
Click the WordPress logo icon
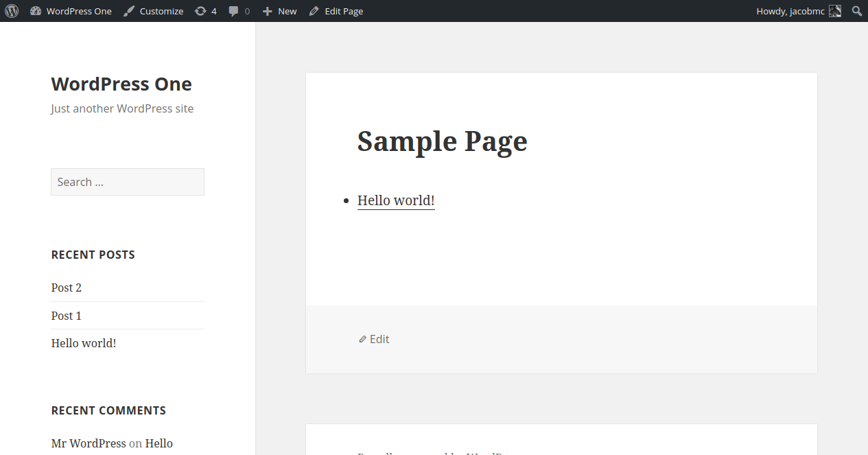click(12, 11)
